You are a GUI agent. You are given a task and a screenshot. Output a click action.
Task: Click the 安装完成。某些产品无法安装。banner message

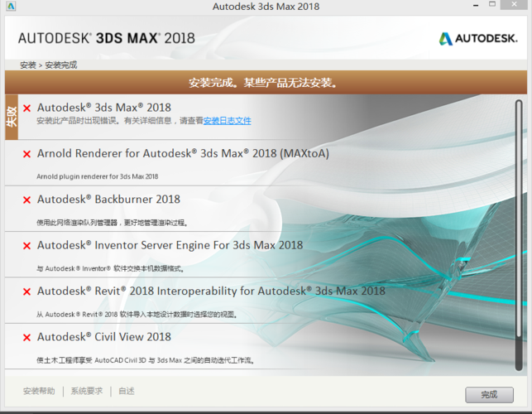pos(263,83)
